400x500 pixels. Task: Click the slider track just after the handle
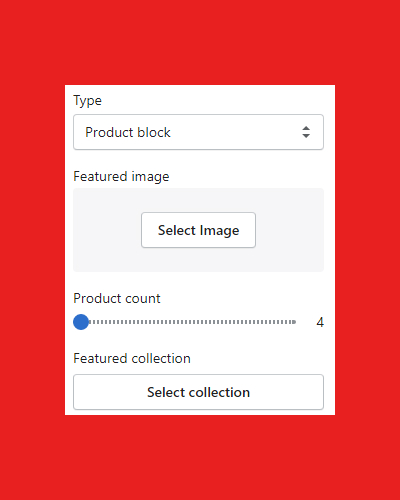(95, 322)
